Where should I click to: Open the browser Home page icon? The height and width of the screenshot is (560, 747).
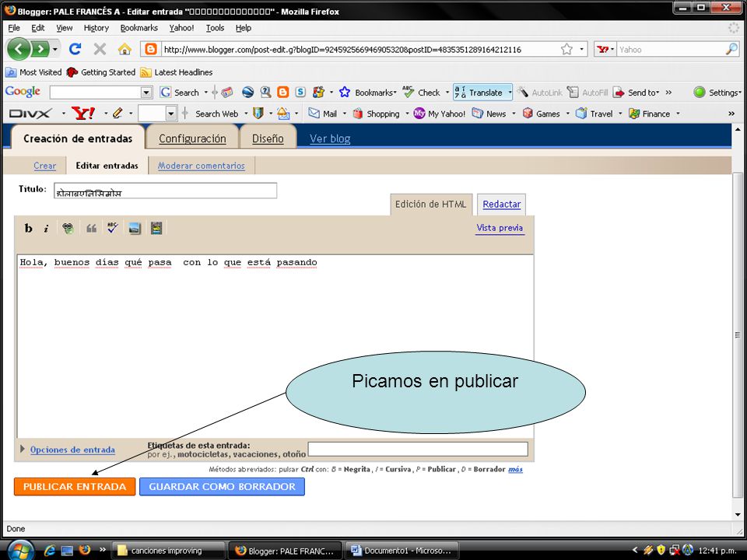124,49
